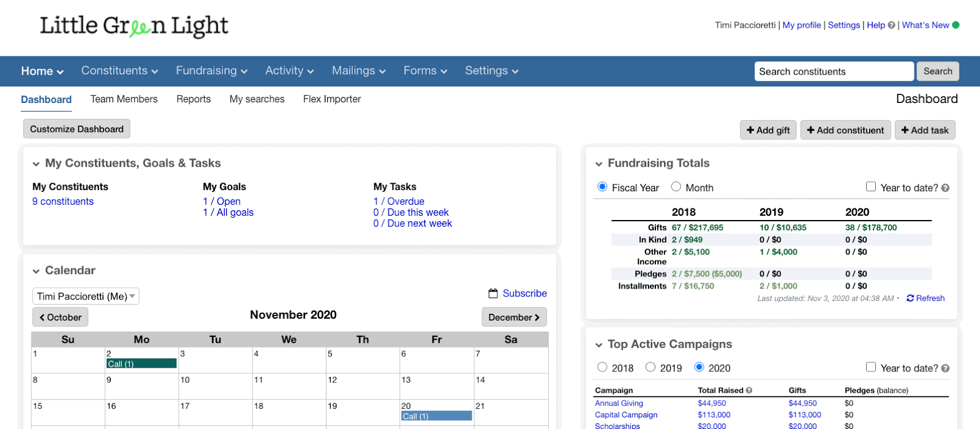The width and height of the screenshot is (980, 429).
Task: Click the Total Raised help icon
Action: point(749,390)
